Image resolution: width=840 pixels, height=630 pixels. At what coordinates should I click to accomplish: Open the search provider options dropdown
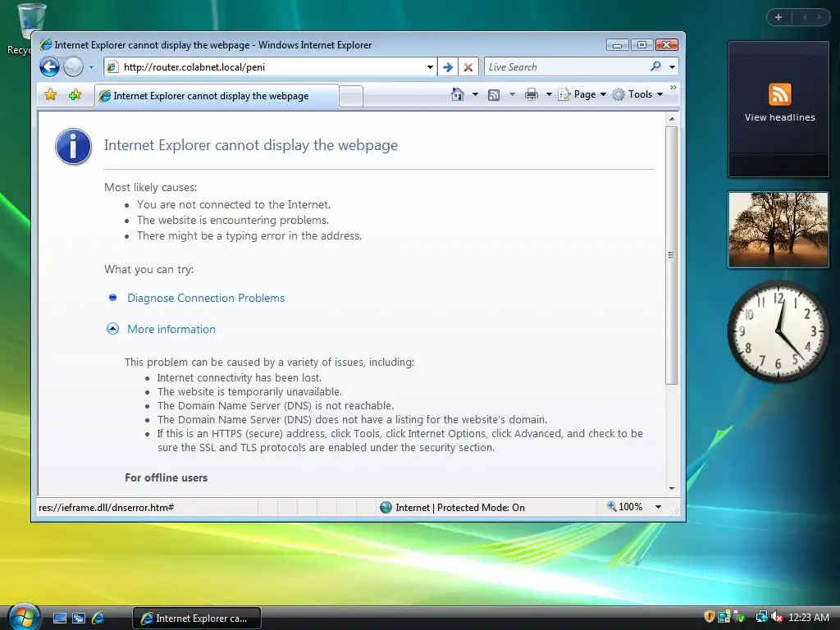point(672,67)
